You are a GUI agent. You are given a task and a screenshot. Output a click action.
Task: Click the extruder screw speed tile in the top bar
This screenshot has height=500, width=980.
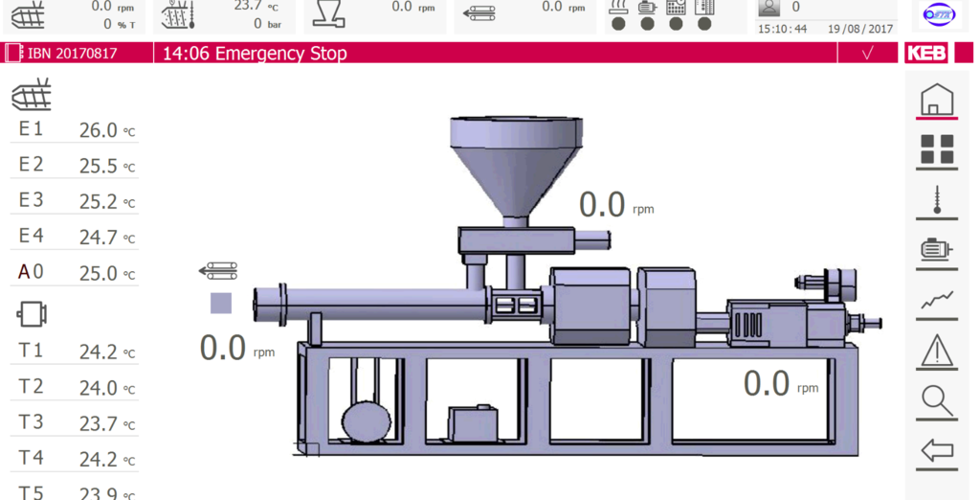pos(75,17)
